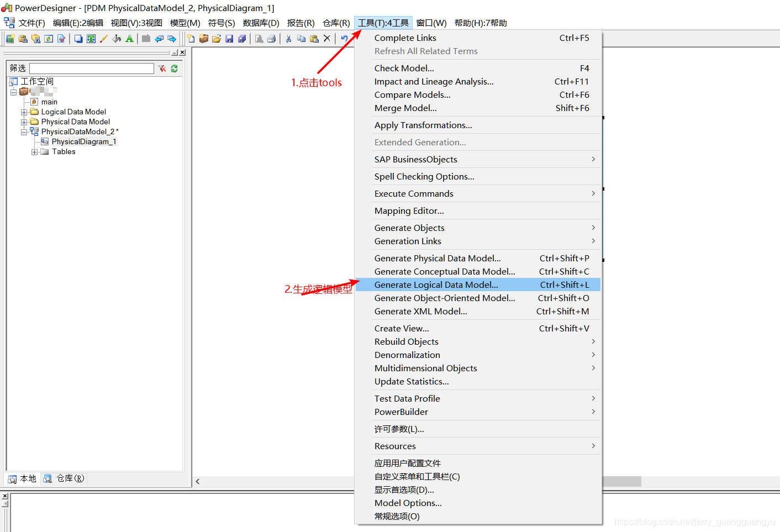Open the SAP BusinessObjects submenu

click(478, 159)
